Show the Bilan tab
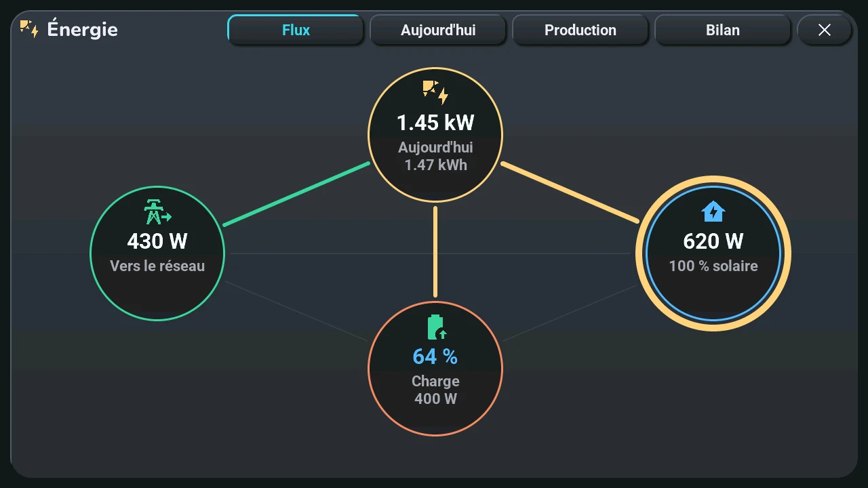 (x=723, y=30)
